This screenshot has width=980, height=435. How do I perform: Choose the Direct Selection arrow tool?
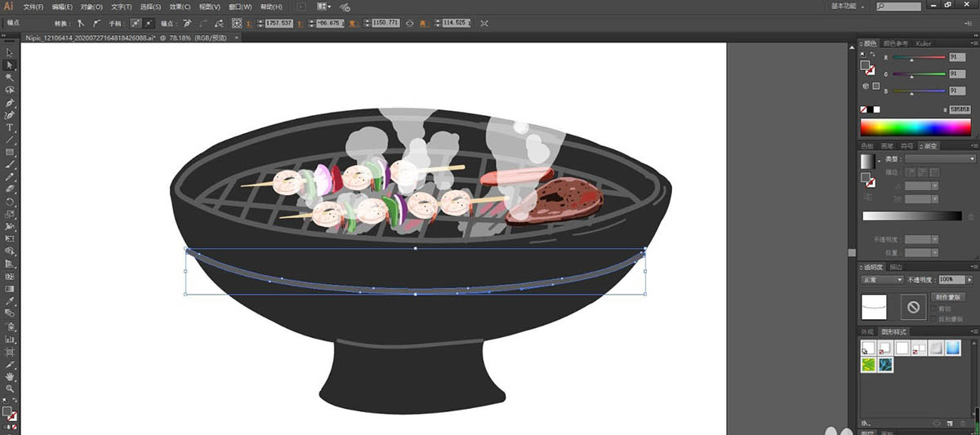pos(10,64)
